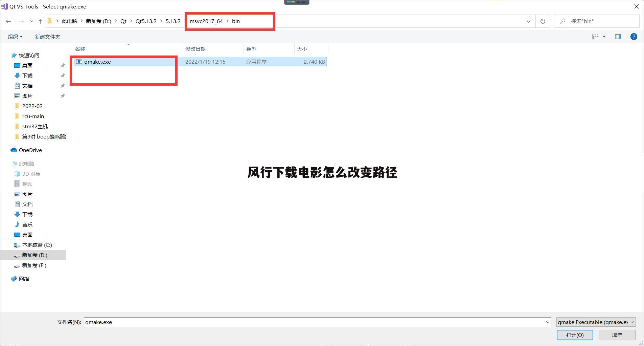
Task: Open the 组织 menu
Action: pyautogui.click(x=15, y=37)
